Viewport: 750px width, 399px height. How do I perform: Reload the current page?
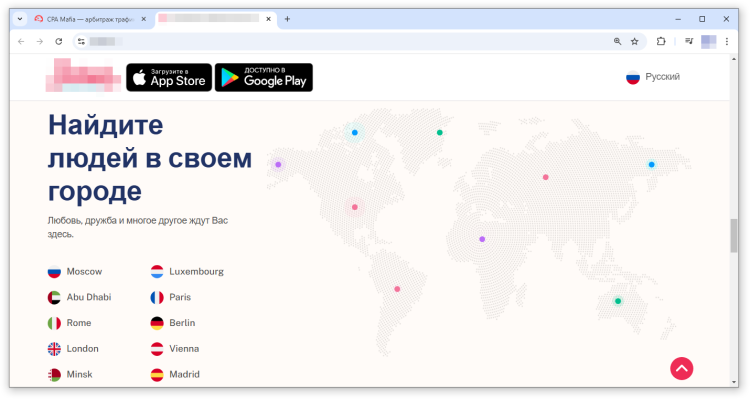pyautogui.click(x=59, y=42)
